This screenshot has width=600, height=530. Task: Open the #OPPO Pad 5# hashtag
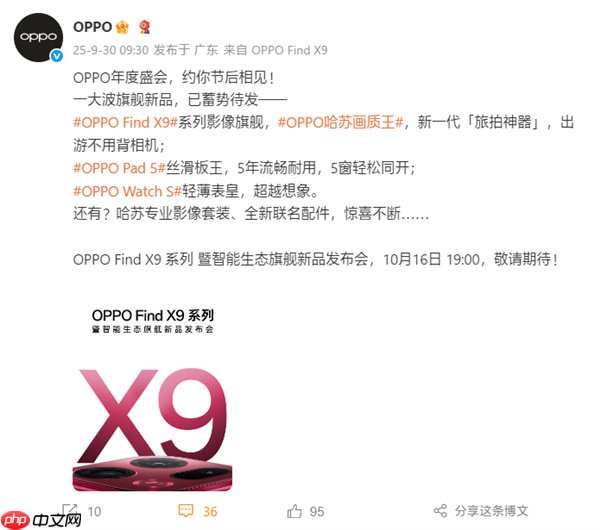coord(119,168)
